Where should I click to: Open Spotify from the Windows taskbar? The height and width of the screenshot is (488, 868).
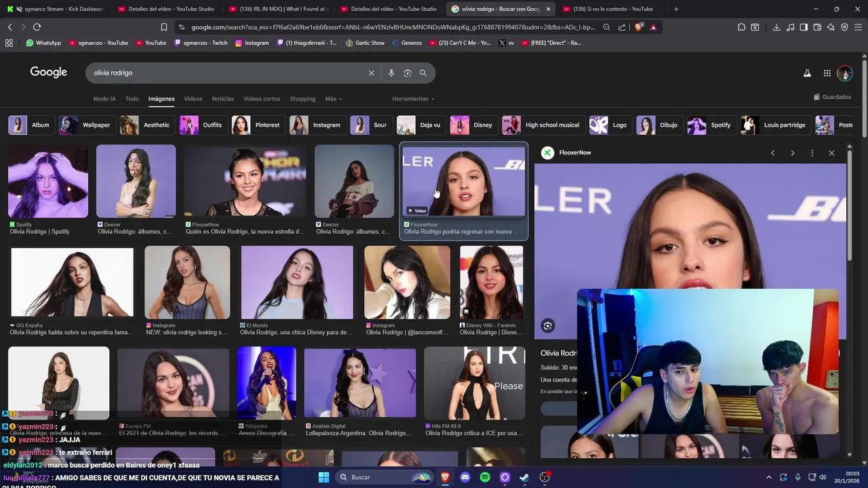(x=485, y=477)
